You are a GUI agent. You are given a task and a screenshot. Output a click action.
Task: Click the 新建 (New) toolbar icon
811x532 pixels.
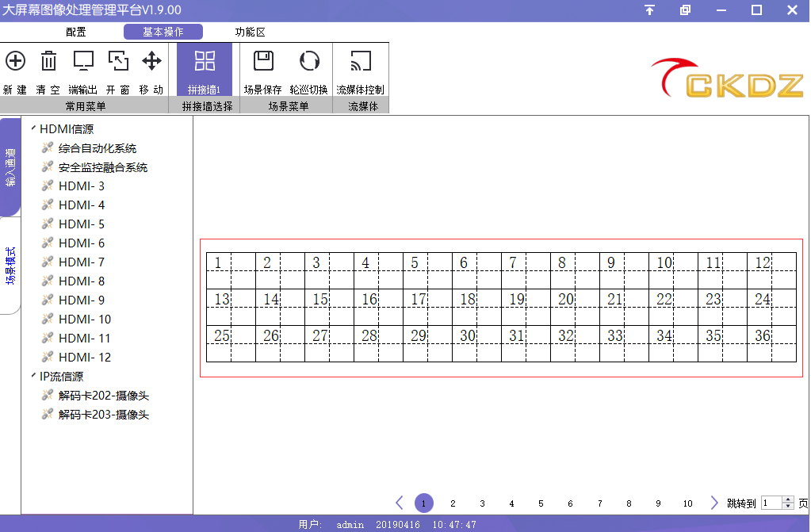click(x=15, y=61)
